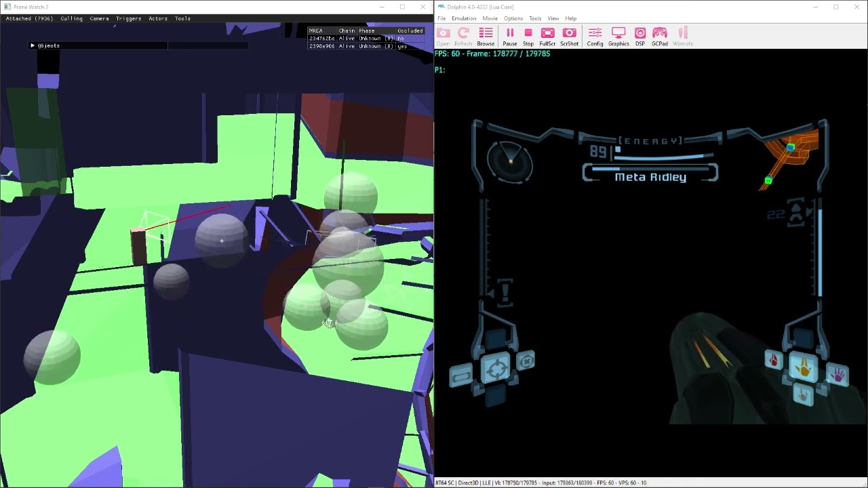
Task: Expand the Objects tree in Prime Watch
Action: point(32,45)
